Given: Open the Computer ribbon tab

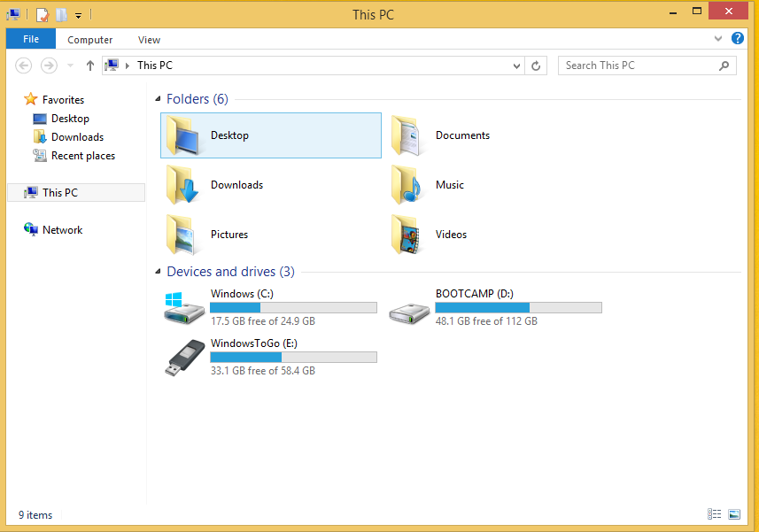Looking at the screenshot, I should [x=90, y=40].
